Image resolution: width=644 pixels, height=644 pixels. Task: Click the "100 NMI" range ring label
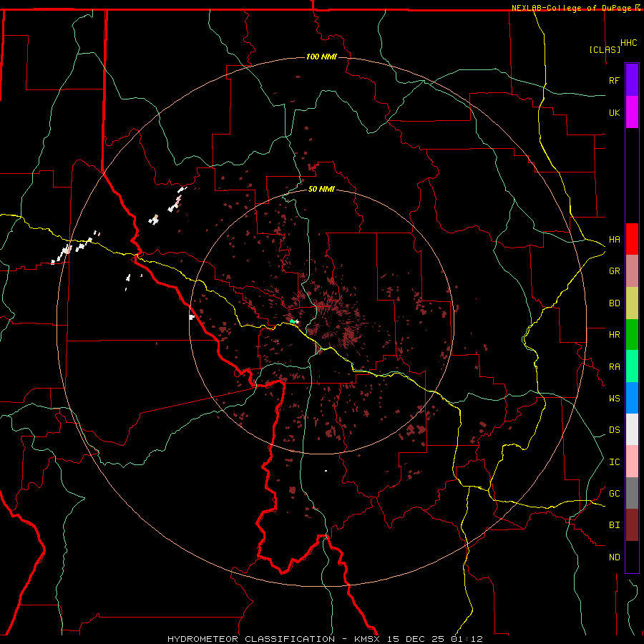pos(321,57)
